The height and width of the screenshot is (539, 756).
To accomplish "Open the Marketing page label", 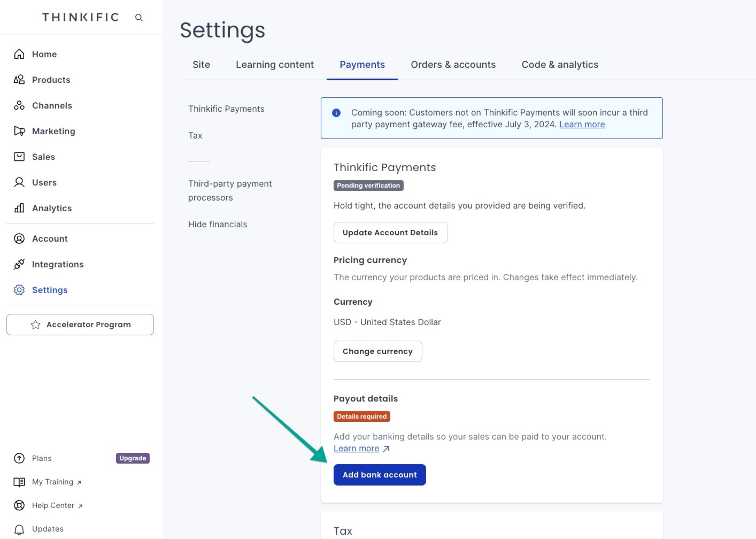I will [53, 131].
